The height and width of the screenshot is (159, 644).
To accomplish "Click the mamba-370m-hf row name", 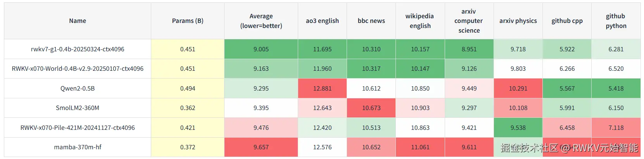I will coord(78,147).
